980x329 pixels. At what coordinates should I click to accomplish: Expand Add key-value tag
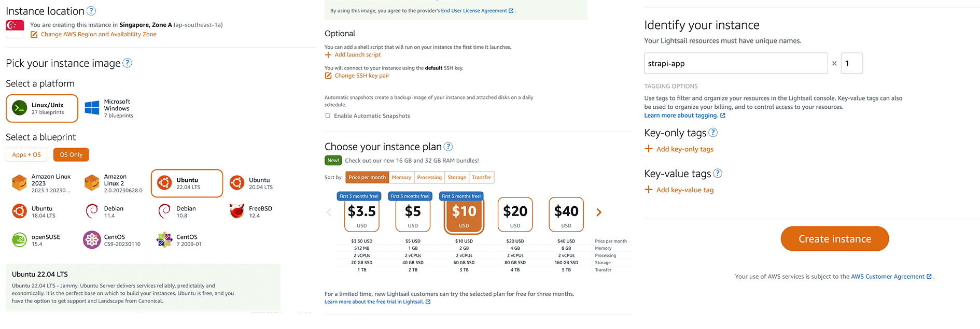pos(679,190)
